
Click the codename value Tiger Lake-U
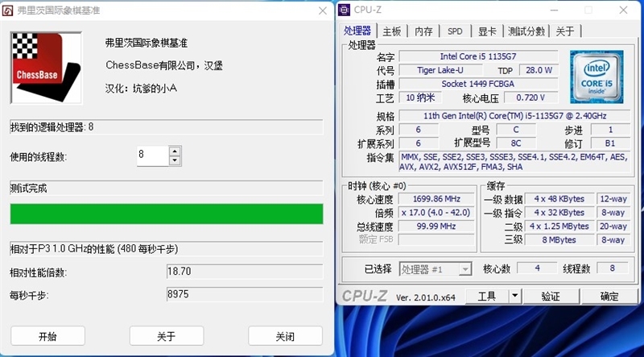(440, 70)
